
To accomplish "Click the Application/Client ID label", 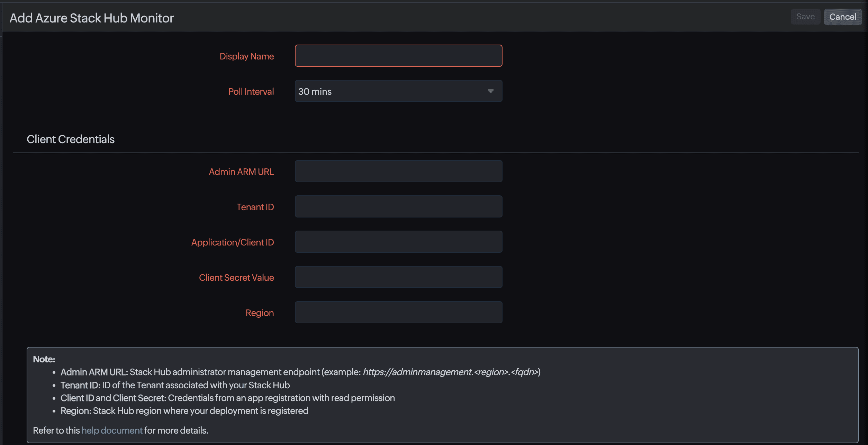I will click(233, 242).
